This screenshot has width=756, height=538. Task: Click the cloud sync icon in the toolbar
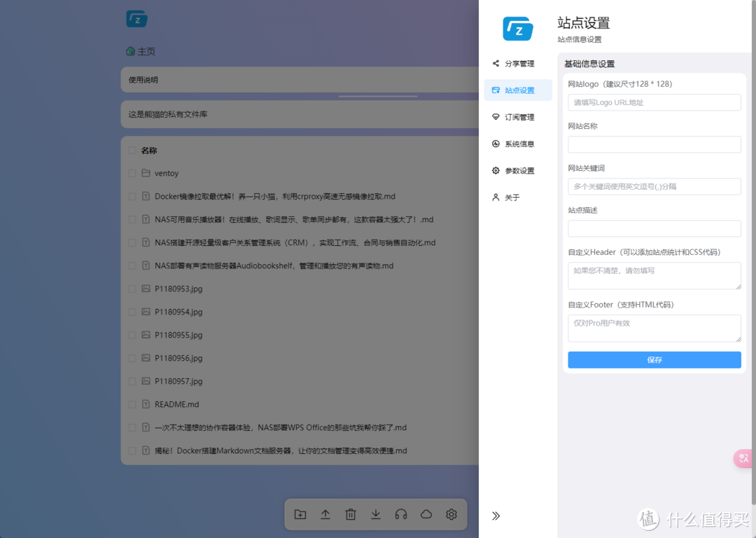(426, 514)
